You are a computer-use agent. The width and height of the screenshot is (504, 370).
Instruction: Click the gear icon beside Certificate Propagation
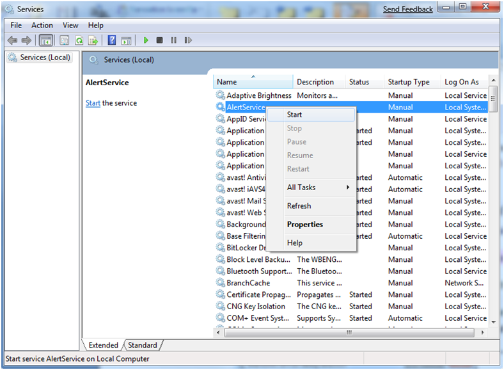click(x=220, y=294)
